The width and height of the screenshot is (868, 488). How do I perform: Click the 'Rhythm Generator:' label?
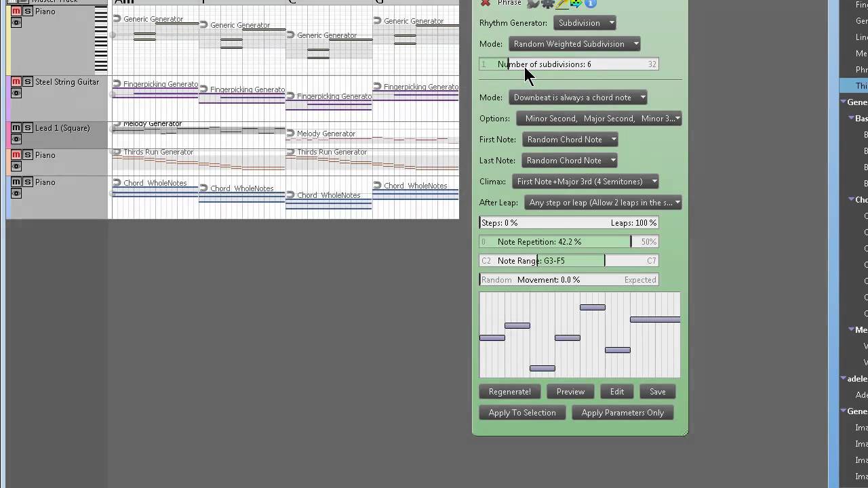pos(513,23)
